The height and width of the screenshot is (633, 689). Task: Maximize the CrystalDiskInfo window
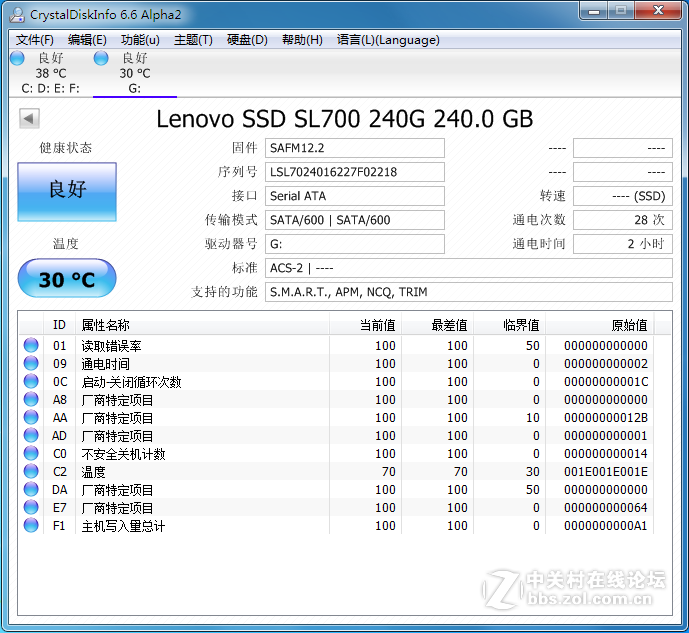[x=621, y=11]
